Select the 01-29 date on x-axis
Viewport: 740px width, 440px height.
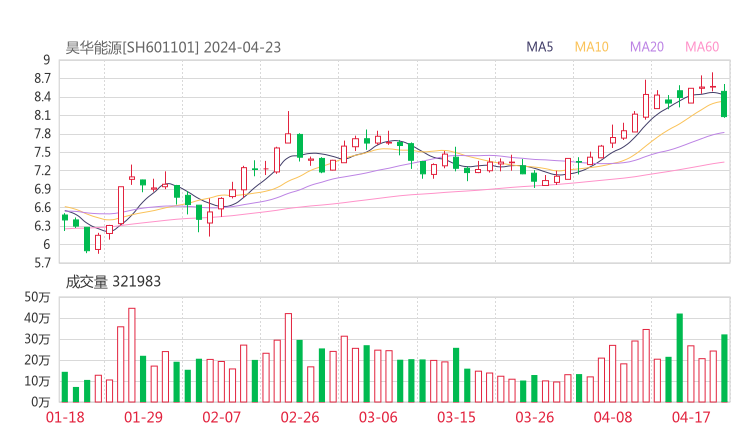[x=143, y=416]
